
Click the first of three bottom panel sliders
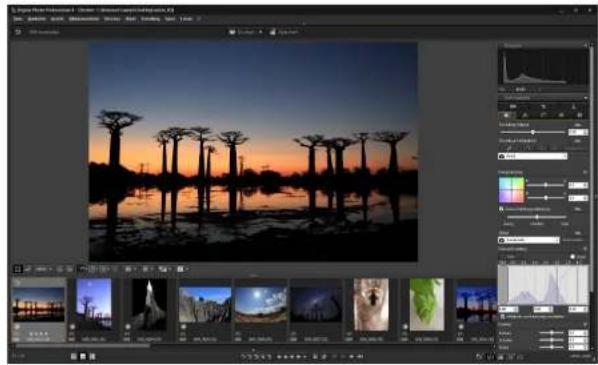coord(551,333)
